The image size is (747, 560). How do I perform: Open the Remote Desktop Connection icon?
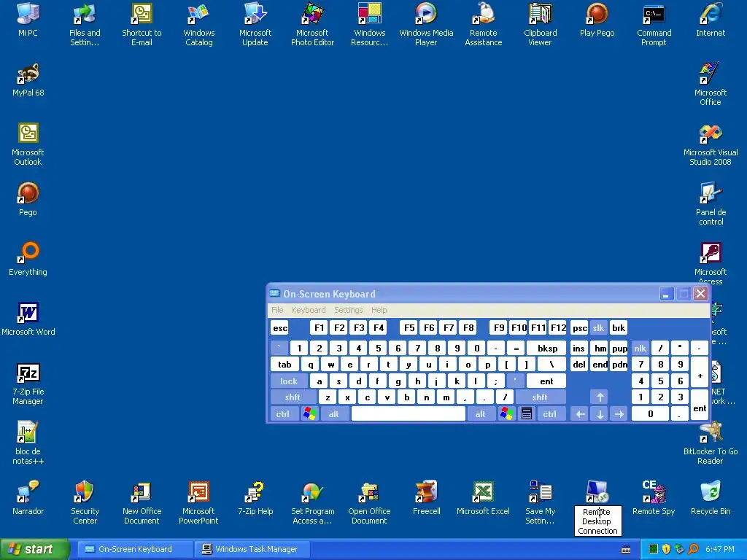click(597, 493)
